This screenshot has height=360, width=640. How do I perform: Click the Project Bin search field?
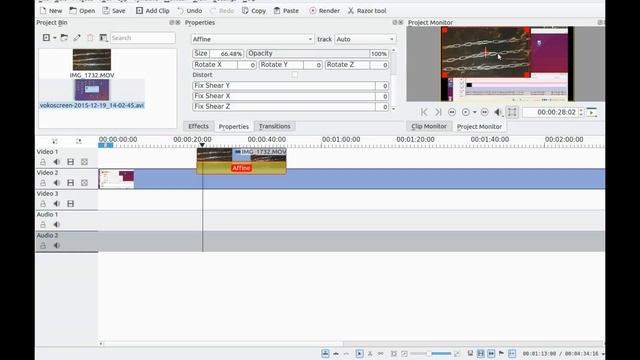point(142,38)
